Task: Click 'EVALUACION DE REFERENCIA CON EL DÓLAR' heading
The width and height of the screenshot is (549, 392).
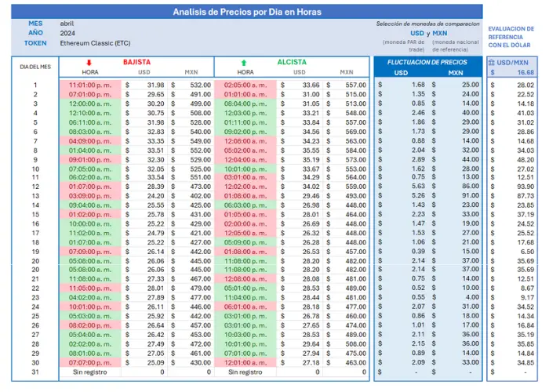Action: (x=511, y=37)
